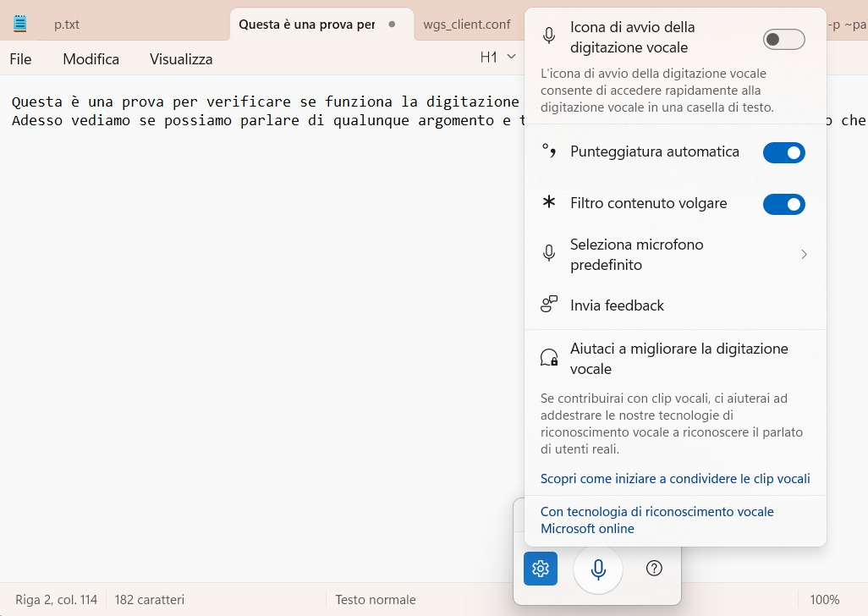The width and height of the screenshot is (868, 616).
Task: Switch to the wgs_client.conf tab
Action: 467,24
